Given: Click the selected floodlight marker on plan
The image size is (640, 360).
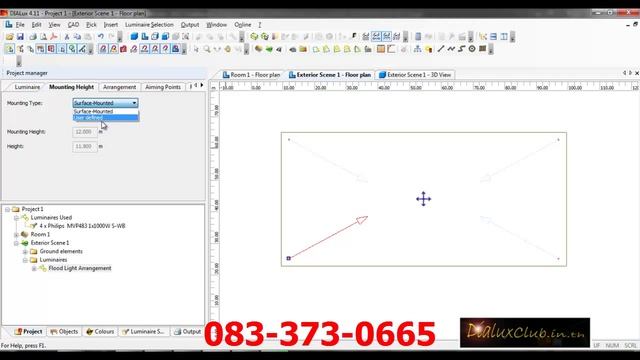Looking at the screenshot, I should (289, 258).
